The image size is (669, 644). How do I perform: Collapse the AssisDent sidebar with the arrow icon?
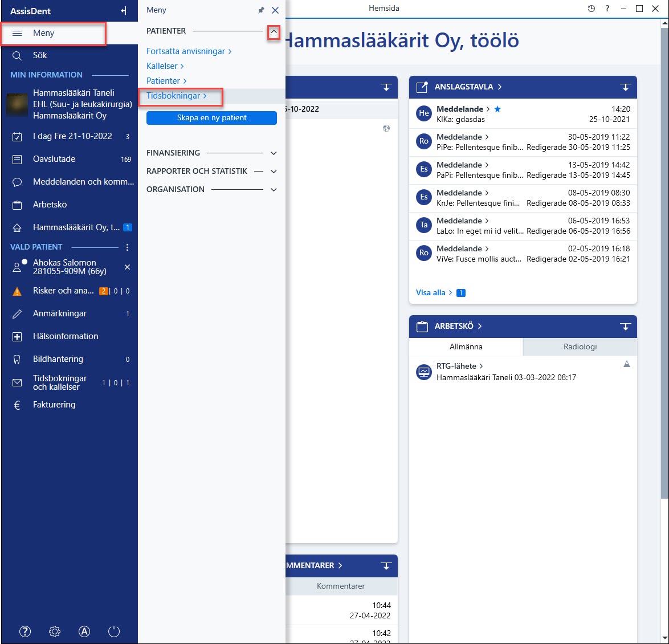(123, 11)
